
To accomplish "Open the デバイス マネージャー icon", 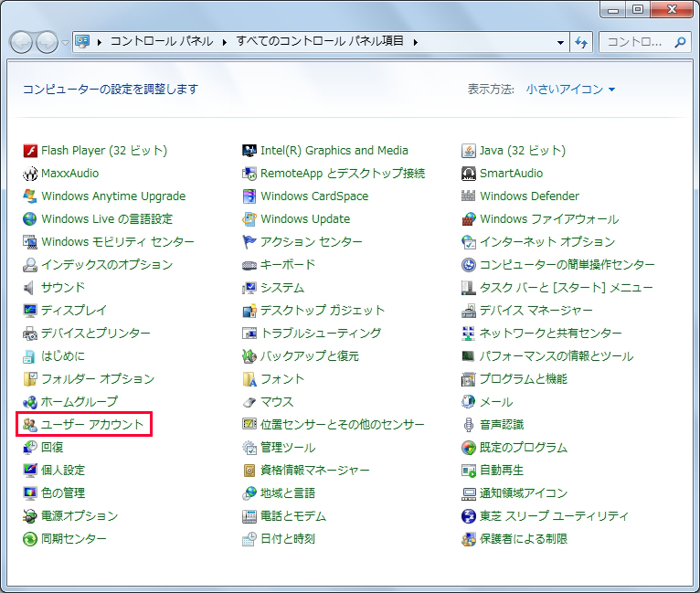I will (x=468, y=311).
